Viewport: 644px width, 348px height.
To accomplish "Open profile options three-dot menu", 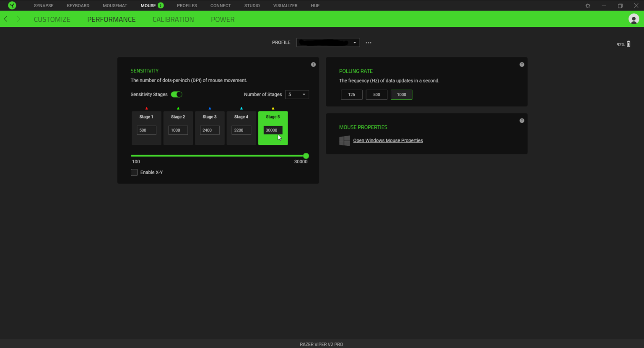I will [369, 43].
